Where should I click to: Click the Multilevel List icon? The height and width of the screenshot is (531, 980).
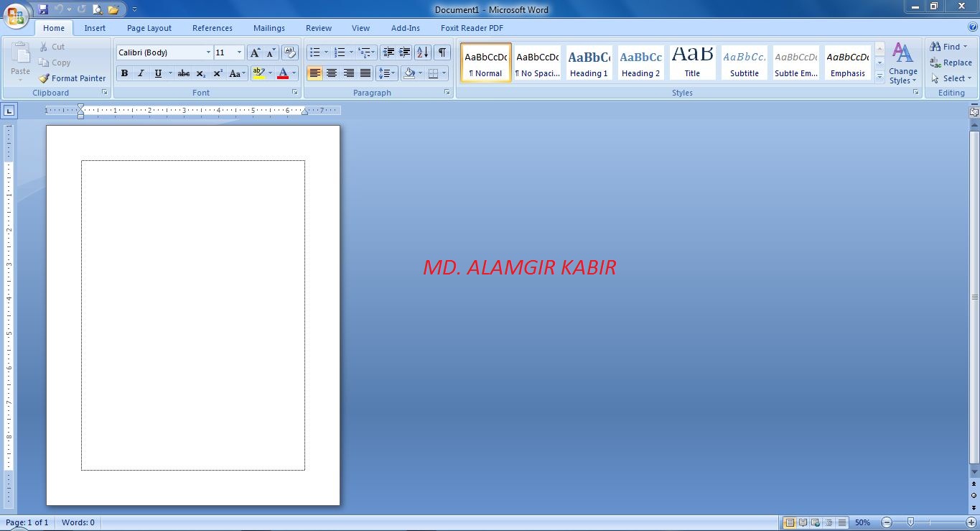coord(365,52)
